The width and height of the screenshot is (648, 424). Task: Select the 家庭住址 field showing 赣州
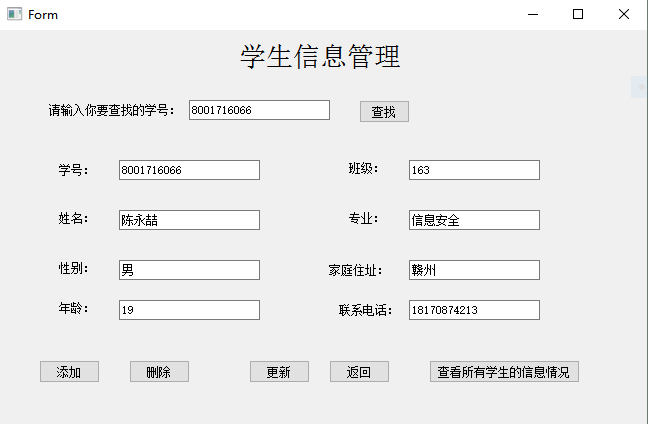point(474,270)
